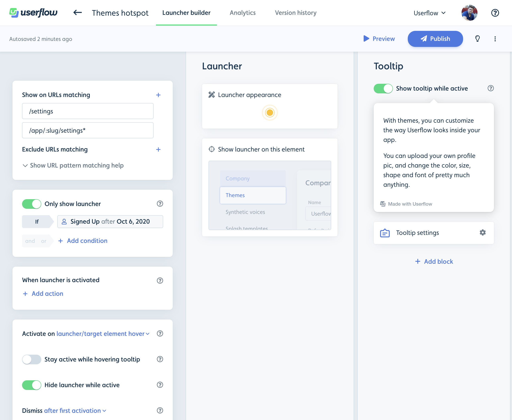This screenshot has width=512, height=420.
Task: Click the Tooltip settings clipboard icon
Action: click(x=385, y=233)
